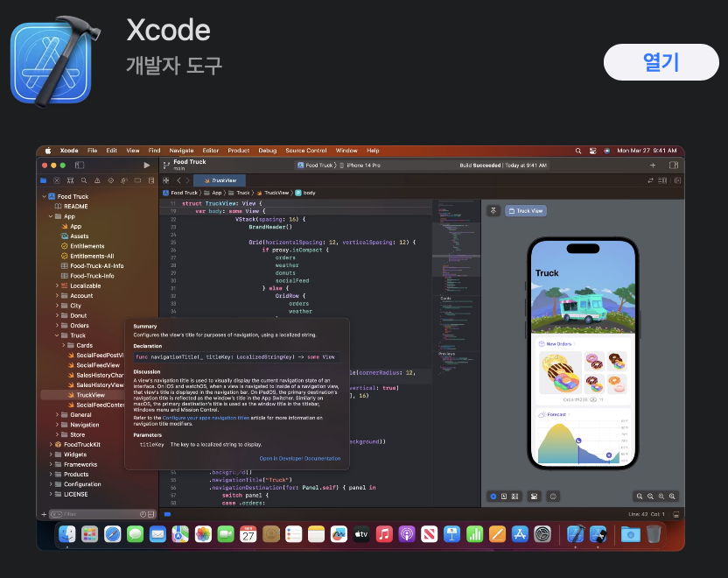
Task: Collapse the App folder
Action: click(x=51, y=216)
